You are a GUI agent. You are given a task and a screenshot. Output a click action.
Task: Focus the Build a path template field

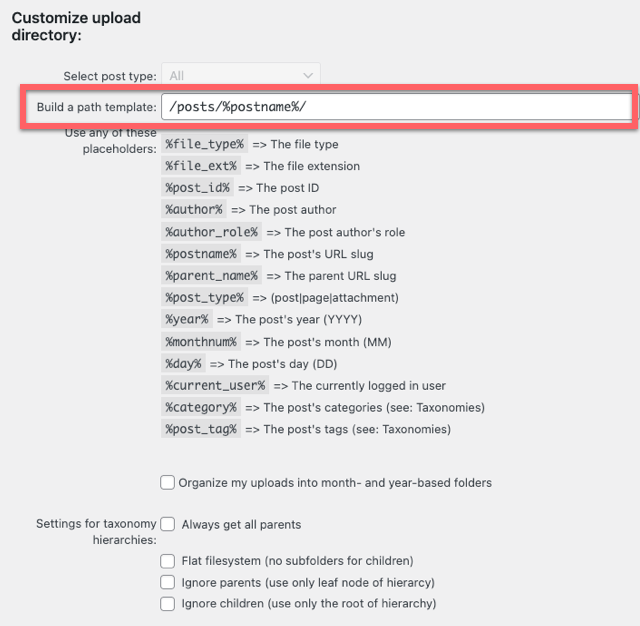[396, 107]
